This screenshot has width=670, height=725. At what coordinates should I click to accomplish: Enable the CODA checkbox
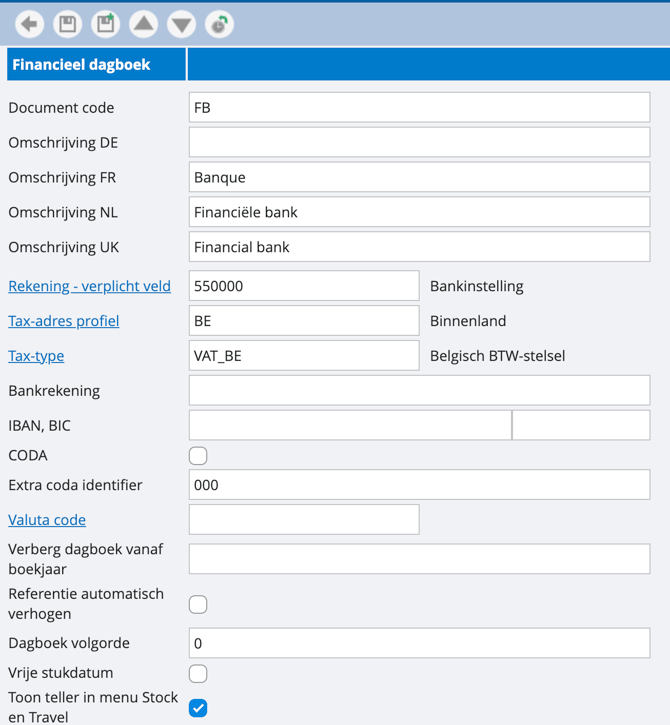click(x=198, y=456)
